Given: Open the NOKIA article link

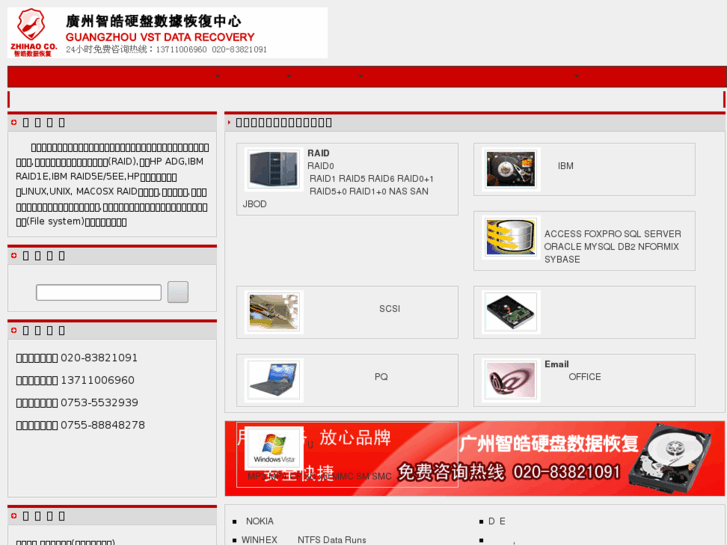Looking at the screenshot, I should [260, 521].
